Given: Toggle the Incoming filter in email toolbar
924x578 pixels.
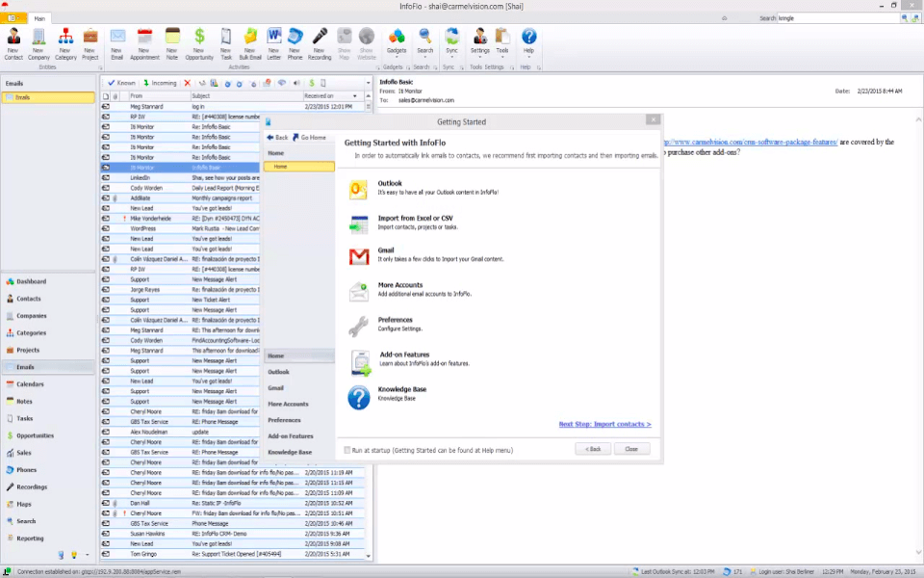Looking at the screenshot, I should (x=160, y=83).
